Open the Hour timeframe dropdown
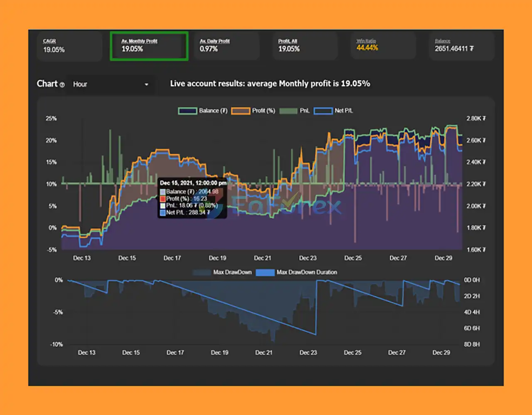The height and width of the screenshot is (415, 532). click(110, 84)
